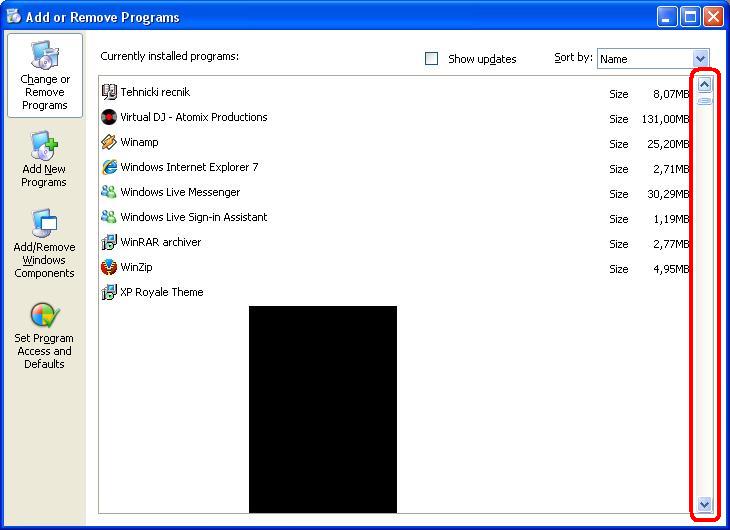Click the scrollbar up arrow
Screen dimensions: 730x530
point(704,85)
